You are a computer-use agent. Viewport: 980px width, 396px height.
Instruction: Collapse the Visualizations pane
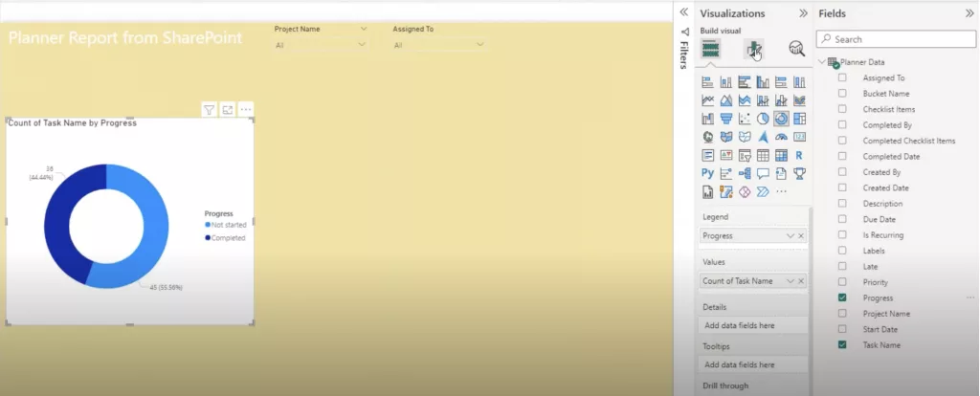[x=803, y=13]
